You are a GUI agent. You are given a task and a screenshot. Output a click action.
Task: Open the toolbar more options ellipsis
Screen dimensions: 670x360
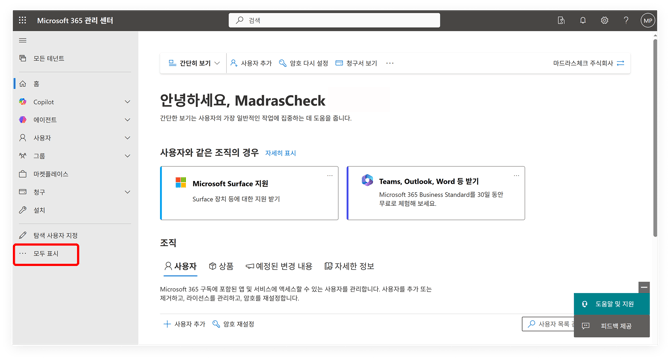pos(390,63)
